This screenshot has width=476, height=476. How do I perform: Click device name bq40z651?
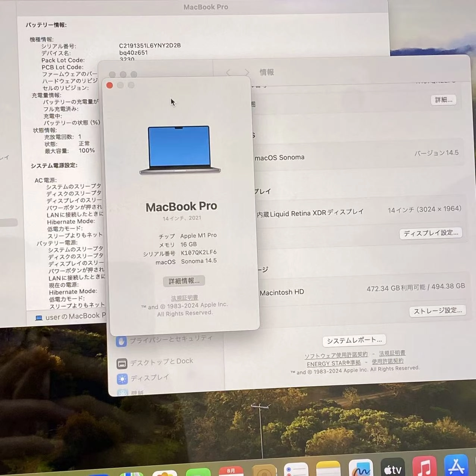click(x=133, y=53)
